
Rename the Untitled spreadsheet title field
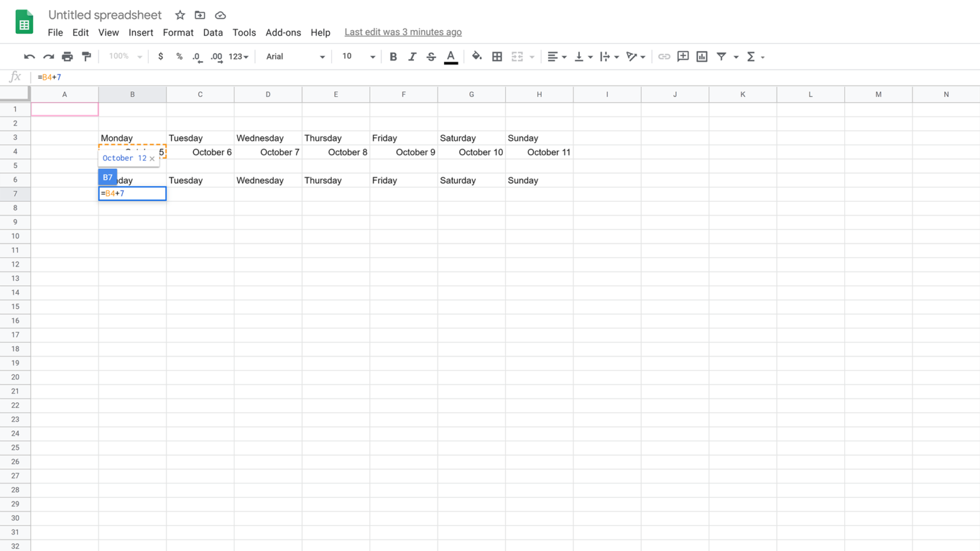pyautogui.click(x=105, y=15)
